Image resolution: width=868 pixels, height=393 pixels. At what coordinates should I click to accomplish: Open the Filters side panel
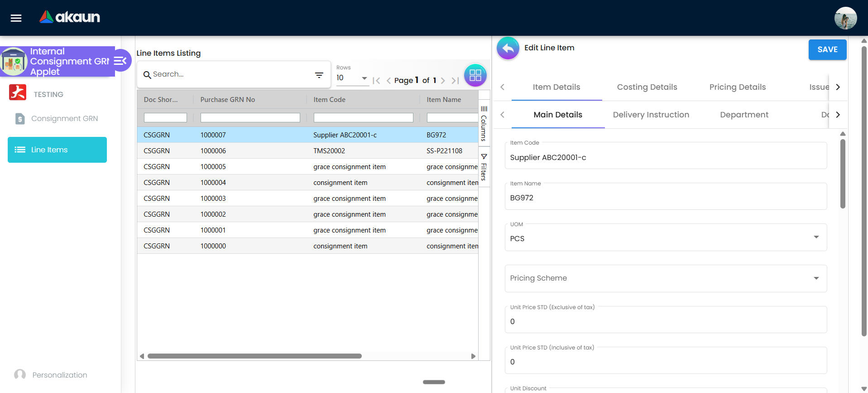coord(484,168)
